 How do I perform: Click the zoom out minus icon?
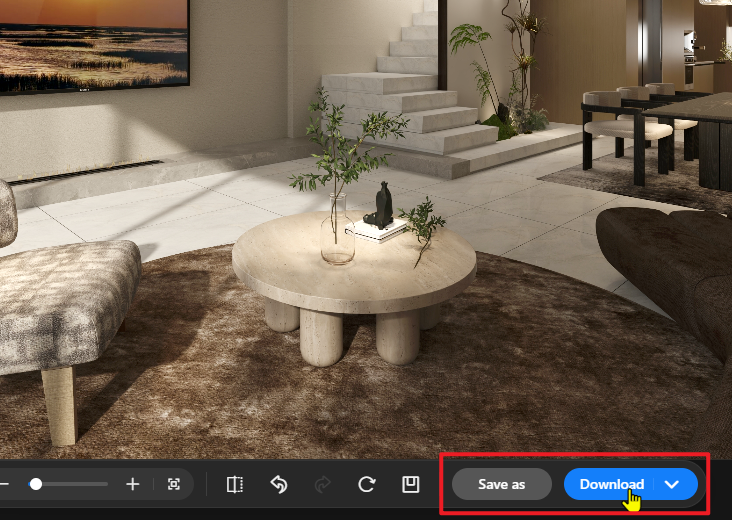tap(4, 484)
